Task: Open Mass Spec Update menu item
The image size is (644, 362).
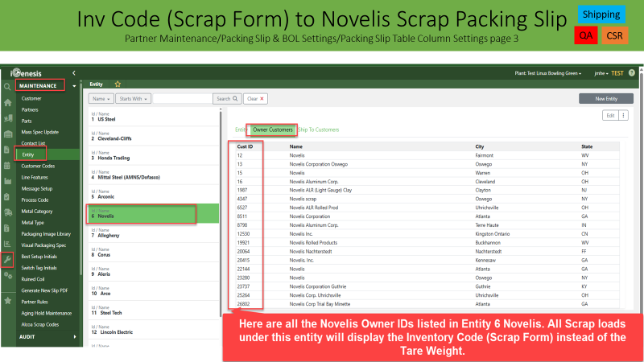Action: point(40,132)
